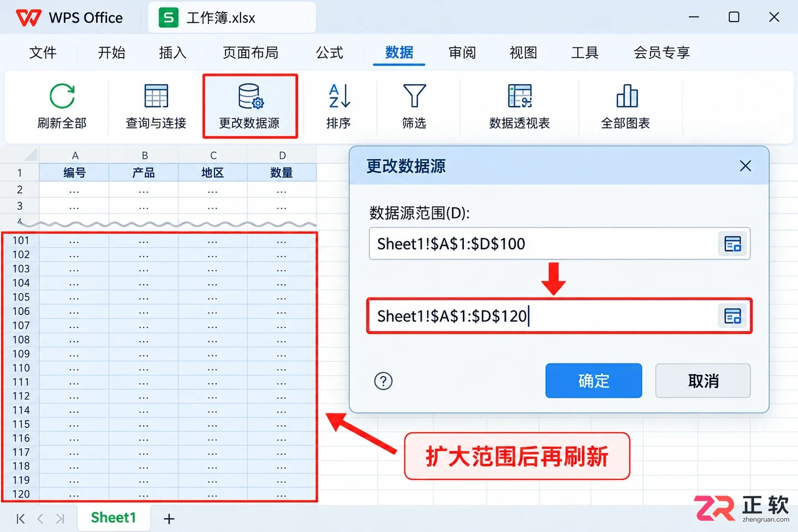
Task: Open the Sort (排序) tool
Action: click(339, 107)
